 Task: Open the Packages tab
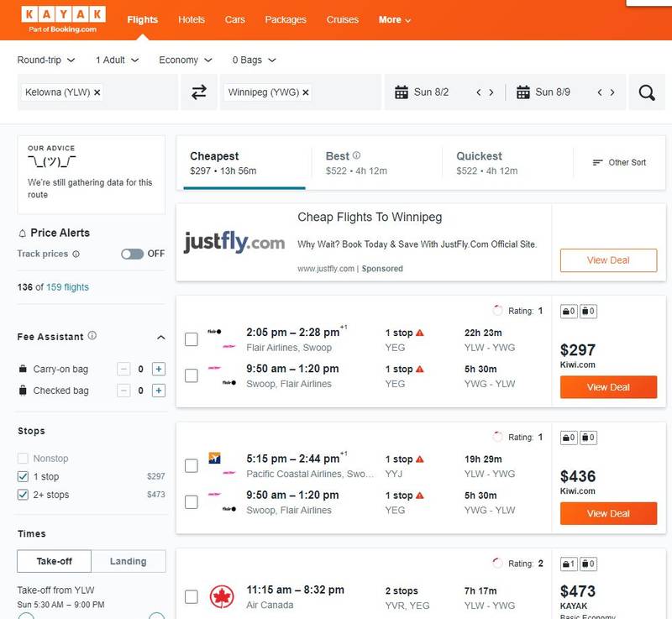pyautogui.click(x=286, y=19)
